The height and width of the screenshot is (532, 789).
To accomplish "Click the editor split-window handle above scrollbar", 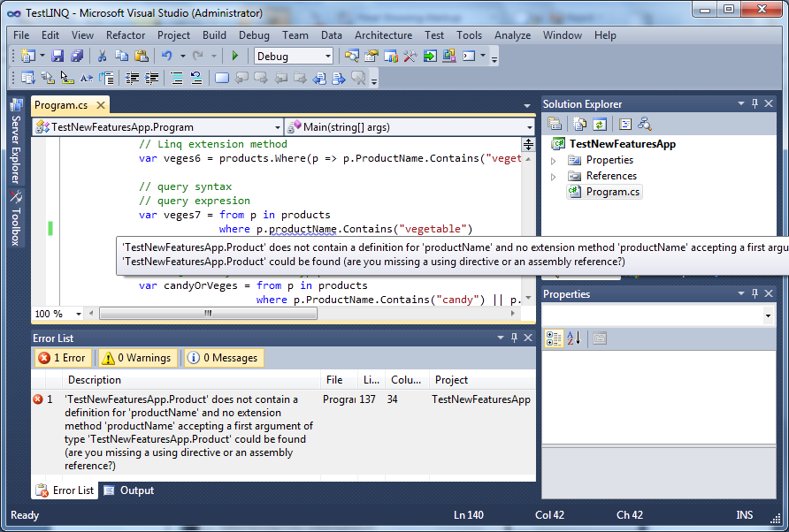I will tap(528, 145).
